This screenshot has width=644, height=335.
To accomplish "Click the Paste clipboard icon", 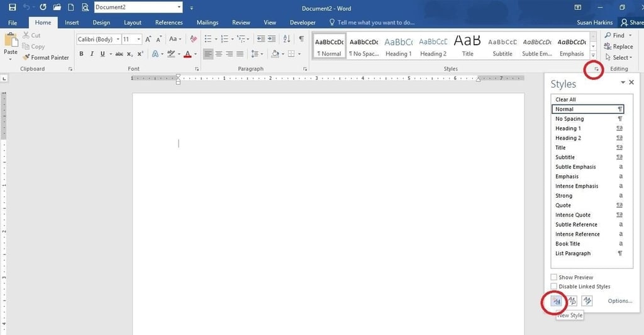I will coord(11,40).
